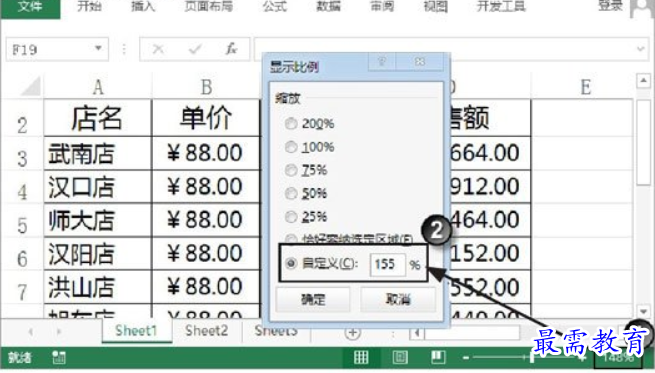Image resolution: width=655 pixels, height=373 pixels.
Task: Click the zoom out minus button
Action: tap(466, 358)
